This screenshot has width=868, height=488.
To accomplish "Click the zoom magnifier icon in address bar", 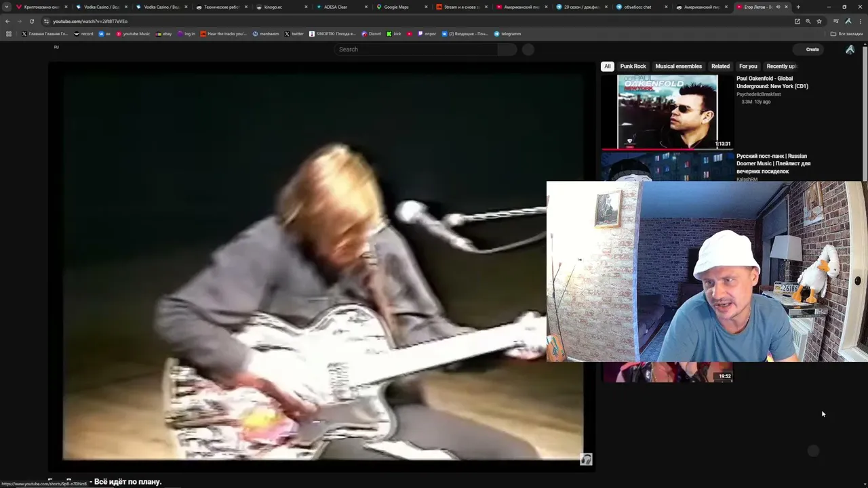I will tap(808, 21).
